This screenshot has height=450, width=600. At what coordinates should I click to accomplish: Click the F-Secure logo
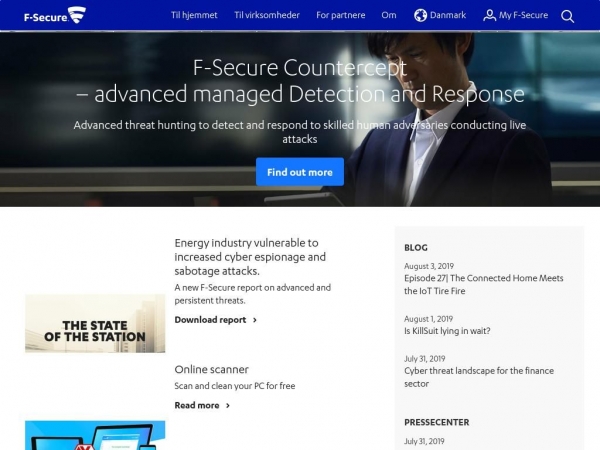coord(55,15)
